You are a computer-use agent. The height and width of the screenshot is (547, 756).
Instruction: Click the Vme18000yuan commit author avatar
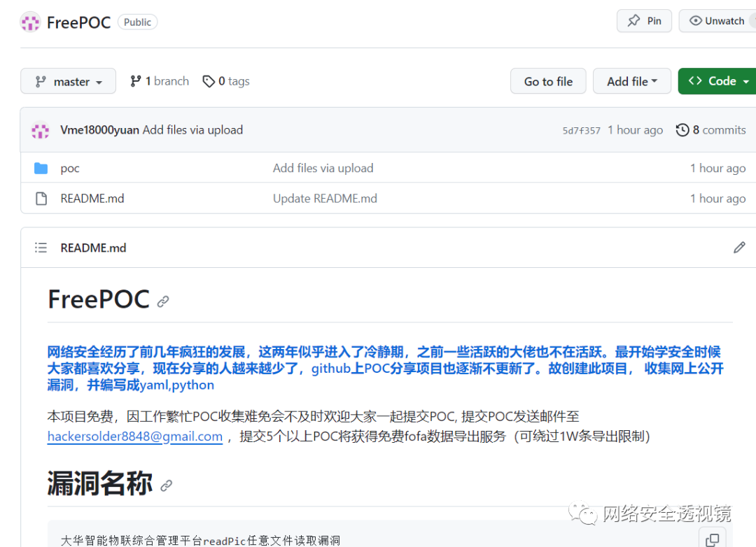41,130
